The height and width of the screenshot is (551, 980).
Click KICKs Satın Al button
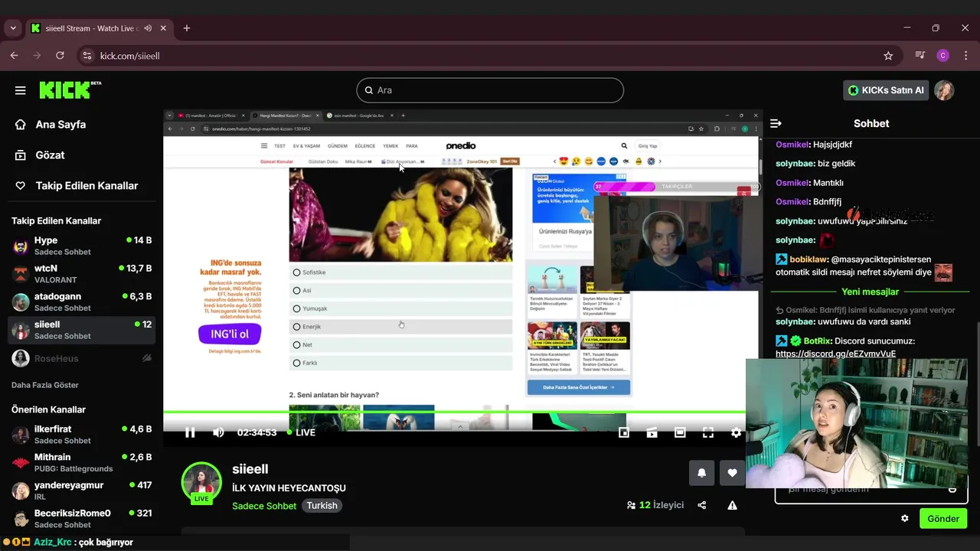pyautogui.click(x=886, y=90)
